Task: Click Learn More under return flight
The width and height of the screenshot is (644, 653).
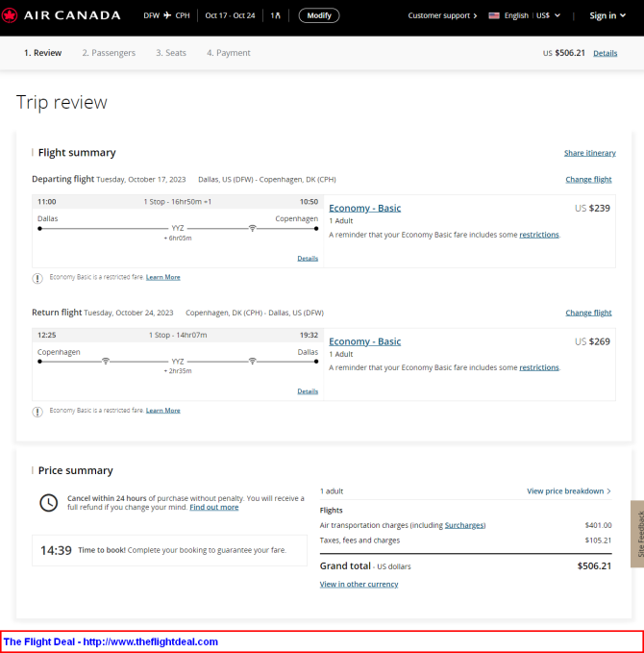Action: pyautogui.click(x=162, y=411)
